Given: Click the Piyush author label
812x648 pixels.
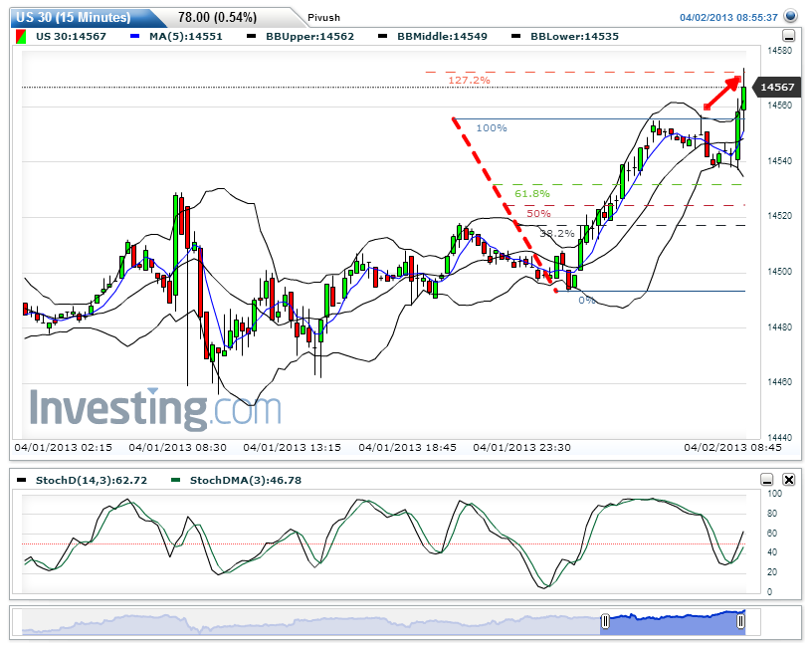Looking at the screenshot, I should point(323,18).
